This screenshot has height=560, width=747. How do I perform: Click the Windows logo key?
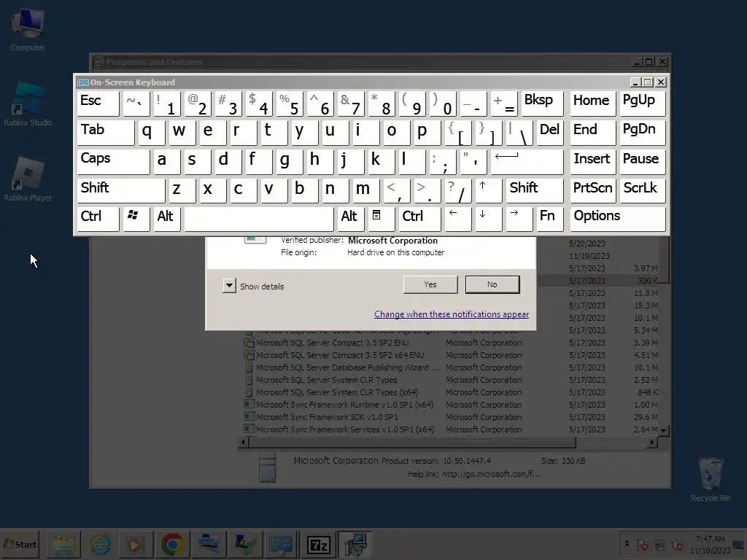[136, 219]
